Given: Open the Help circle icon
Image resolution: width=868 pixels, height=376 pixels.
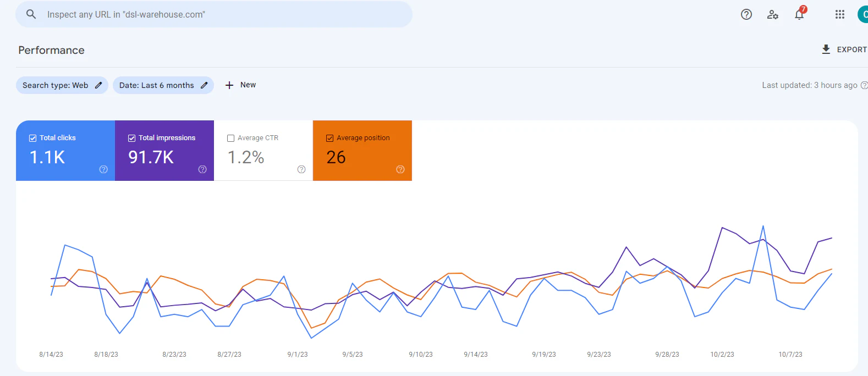Looking at the screenshot, I should [x=746, y=14].
